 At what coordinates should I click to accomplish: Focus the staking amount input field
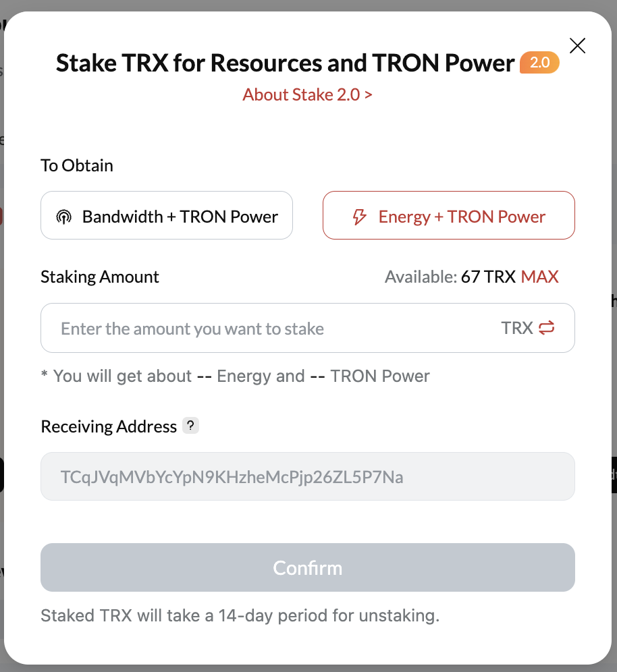pyautogui.click(x=270, y=329)
